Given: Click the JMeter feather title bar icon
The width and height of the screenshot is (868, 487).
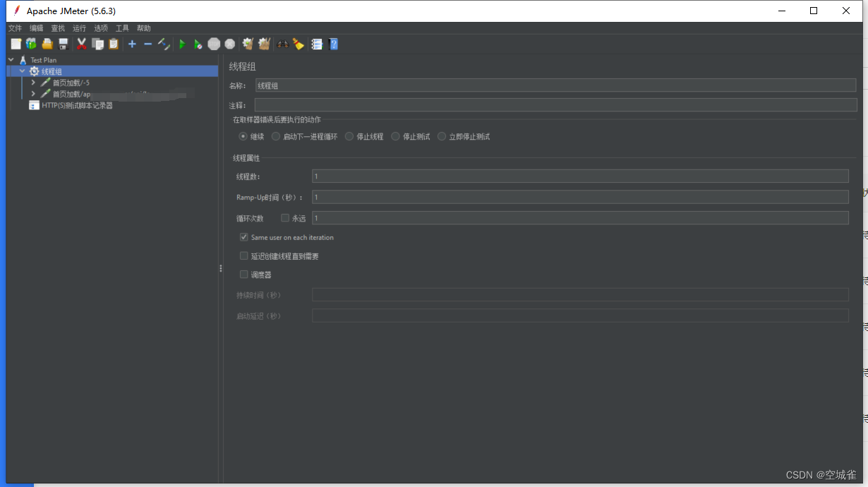Looking at the screenshot, I should click(16, 11).
